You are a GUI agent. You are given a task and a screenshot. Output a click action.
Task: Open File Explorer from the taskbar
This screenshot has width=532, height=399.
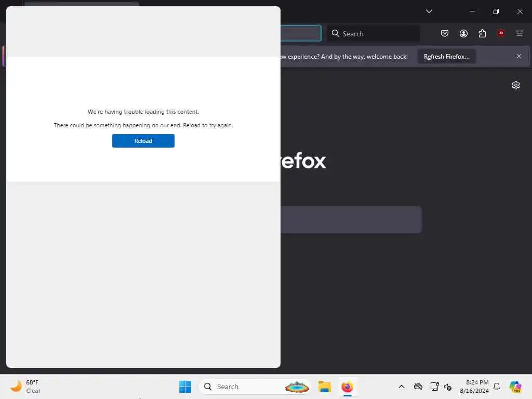324,387
